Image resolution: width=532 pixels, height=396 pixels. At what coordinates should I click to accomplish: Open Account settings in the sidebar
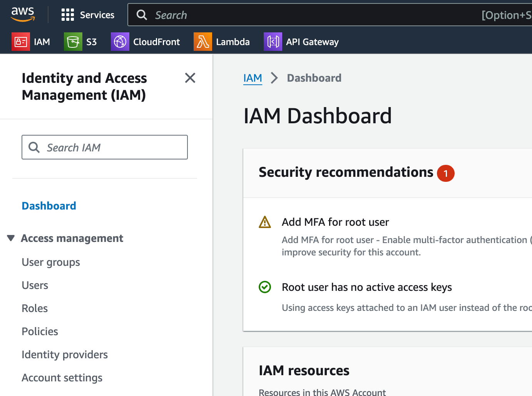point(62,378)
